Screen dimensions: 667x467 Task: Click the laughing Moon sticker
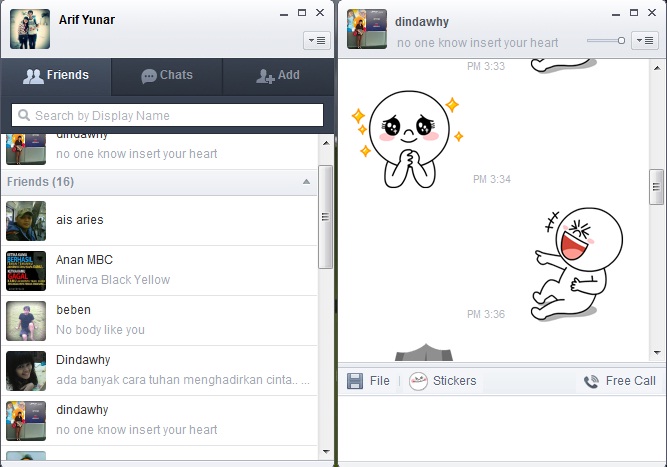(576, 264)
